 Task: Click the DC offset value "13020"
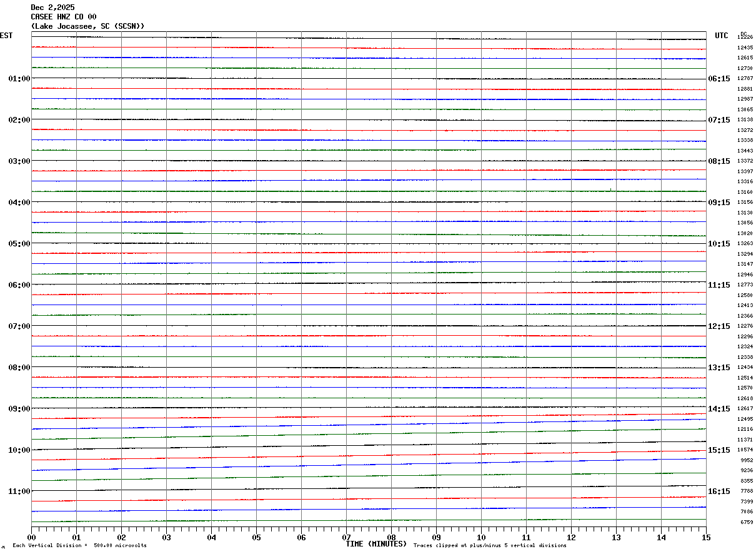(745, 234)
